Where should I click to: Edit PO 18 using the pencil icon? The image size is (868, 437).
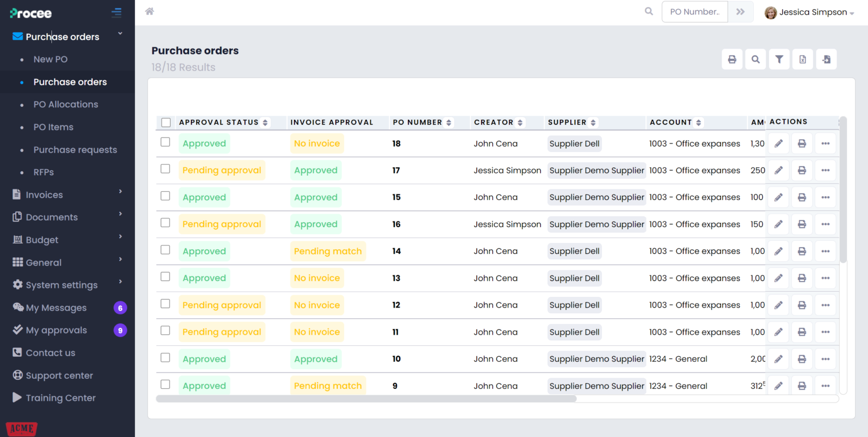tap(778, 144)
